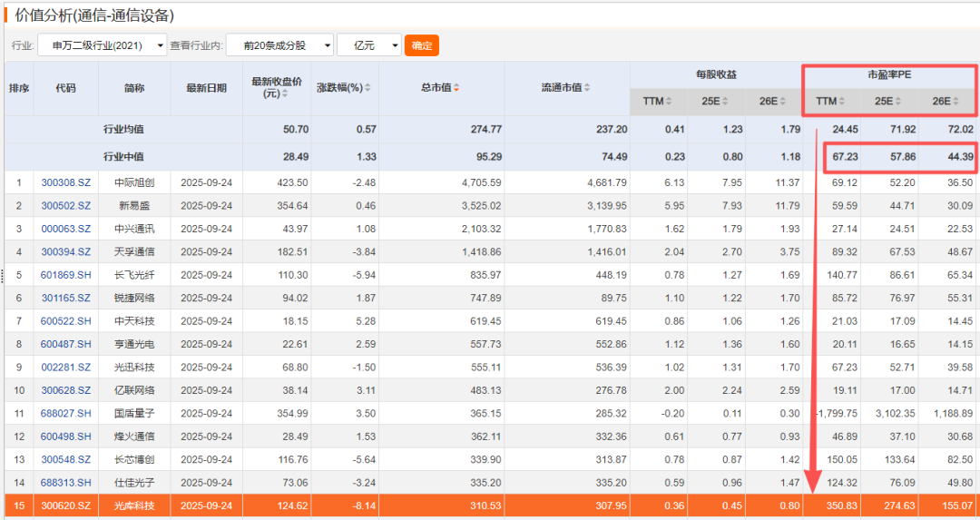The width and height of the screenshot is (980, 520).
Task: Select the name 光库科技
Action: click(x=134, y=505)
